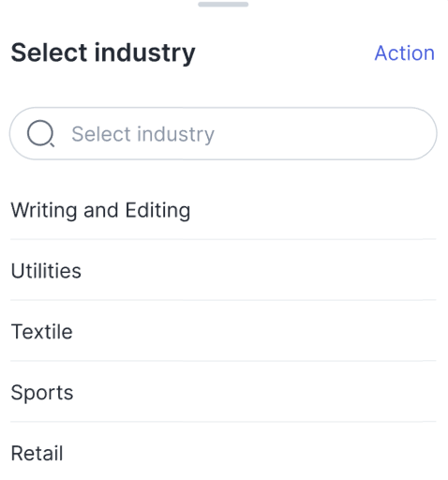The width and height of the screenshot is (448, 480).
Task: Click the placeholder text in search box
Action: pos(143,134)
